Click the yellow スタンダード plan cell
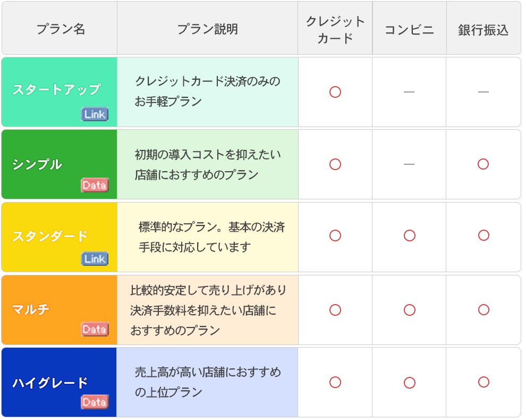 [50, 236]
